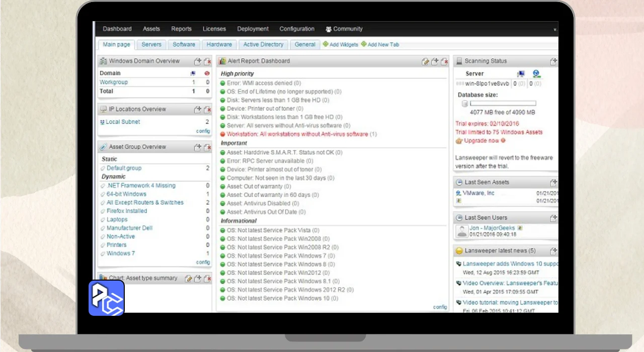The image size is (644, 352).
Task: Remove the Windows Domain Overview widget
Action: coord(207,61)
